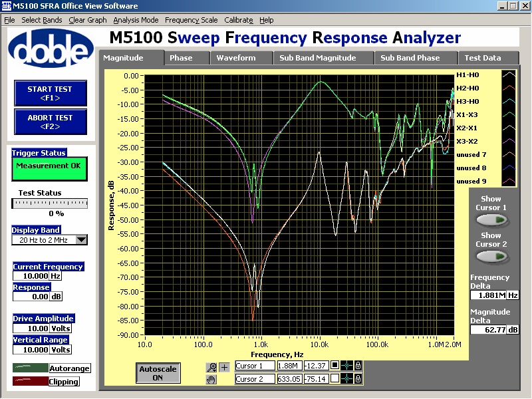Viewport: 532px width, 399px height.
Task: Click the Frequency Delta value field
Action: [x=489, y=295]
